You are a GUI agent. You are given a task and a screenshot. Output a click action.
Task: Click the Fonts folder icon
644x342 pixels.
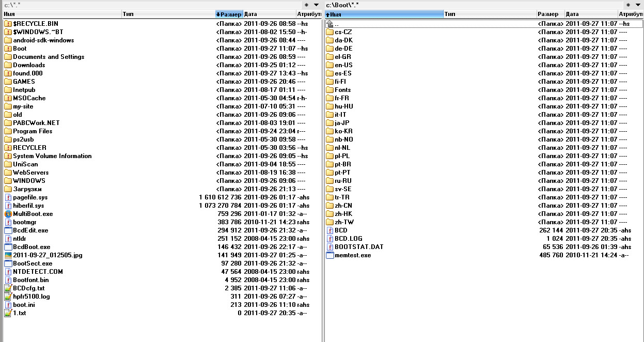(x=331, y=90)
